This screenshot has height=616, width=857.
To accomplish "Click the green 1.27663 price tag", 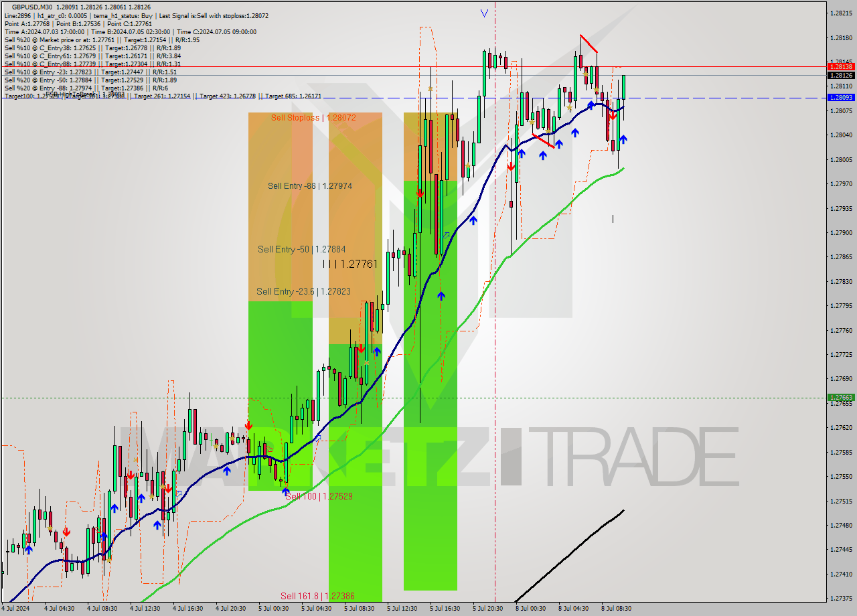I will [840, 397].
